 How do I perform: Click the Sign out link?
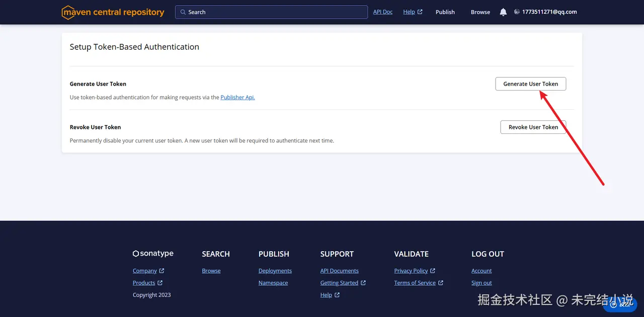point(481,283)
